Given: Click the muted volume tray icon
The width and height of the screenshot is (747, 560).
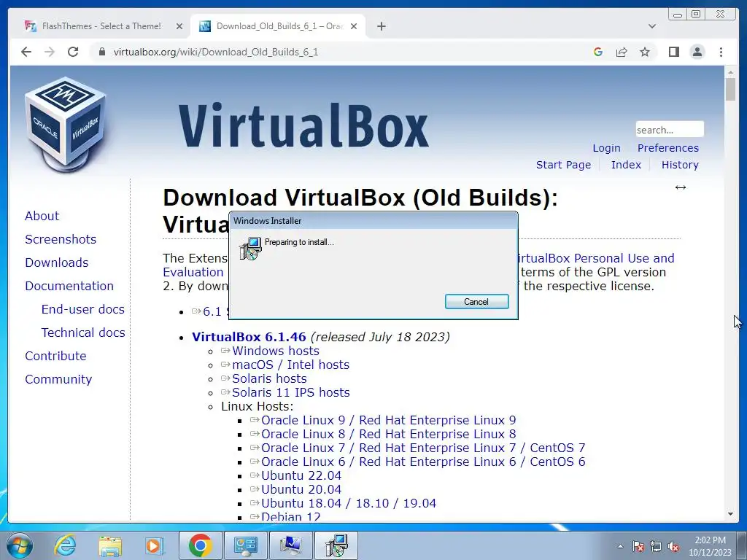Looking at the screenshot, I should coord(673,546).
